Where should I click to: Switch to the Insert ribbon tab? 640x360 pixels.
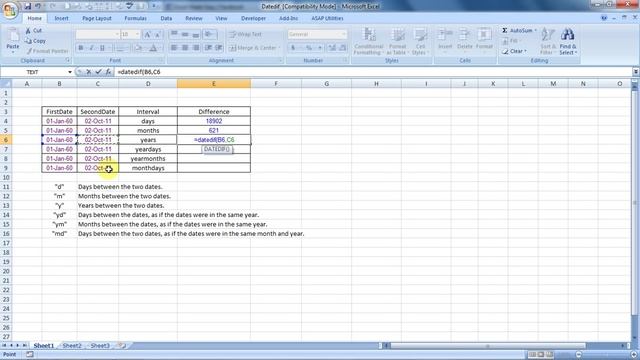61,18
